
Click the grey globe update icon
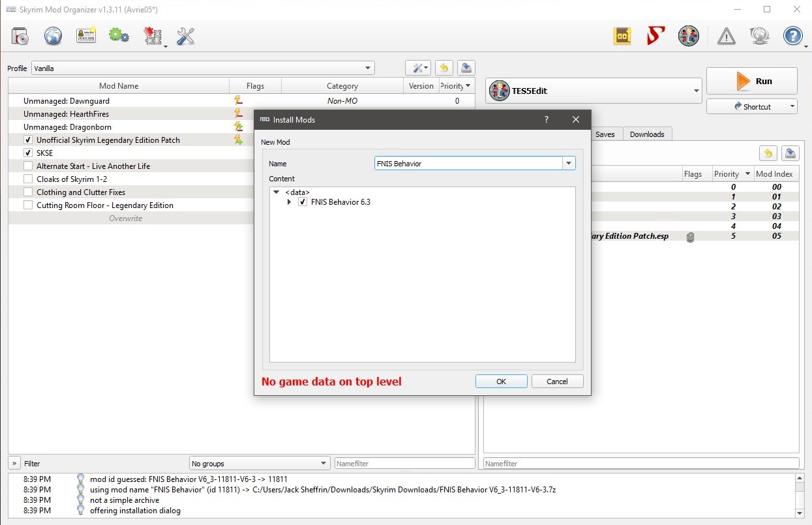tap(759, 36)
